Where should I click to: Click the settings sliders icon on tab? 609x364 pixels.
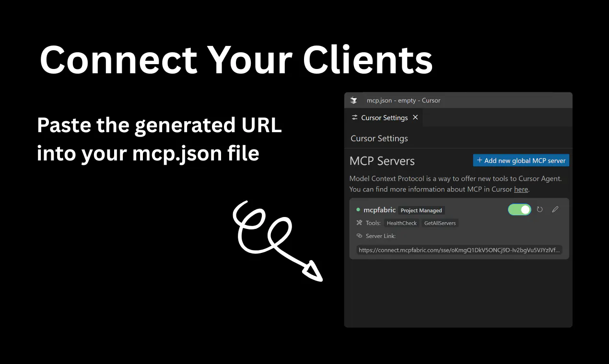tap(354, 117)
